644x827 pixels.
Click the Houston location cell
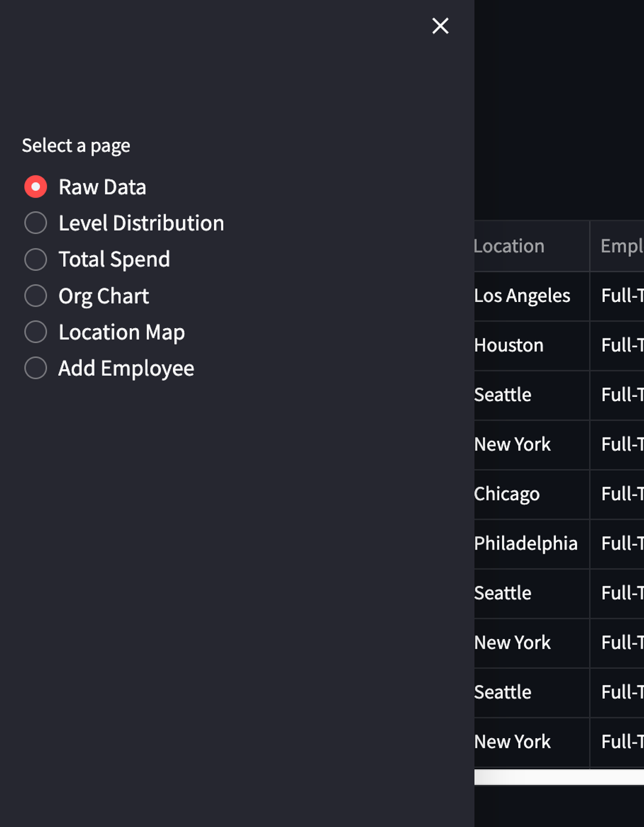click(x=508, y=345)
